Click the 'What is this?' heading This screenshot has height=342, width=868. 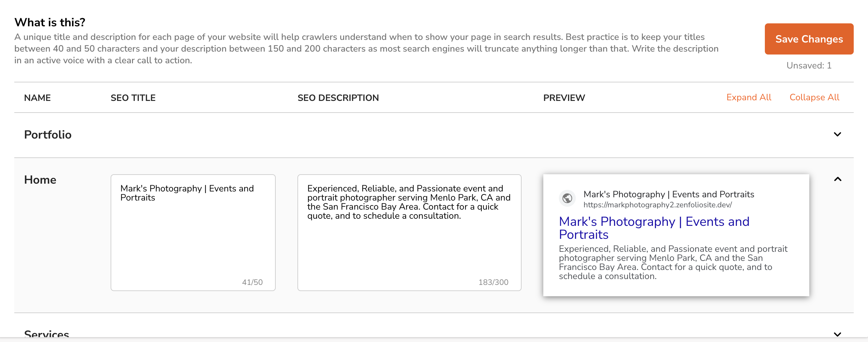(50, 22)
